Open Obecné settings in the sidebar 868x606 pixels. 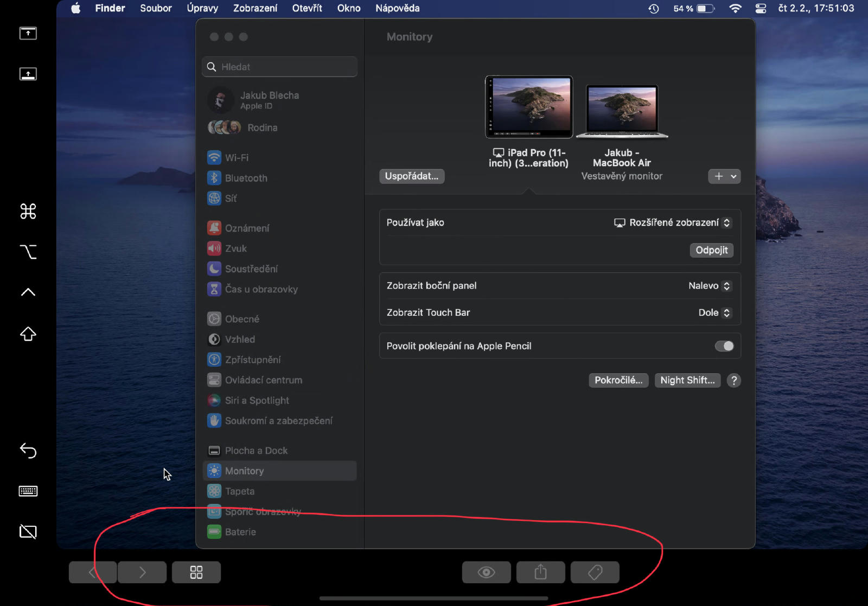(279, 319)
